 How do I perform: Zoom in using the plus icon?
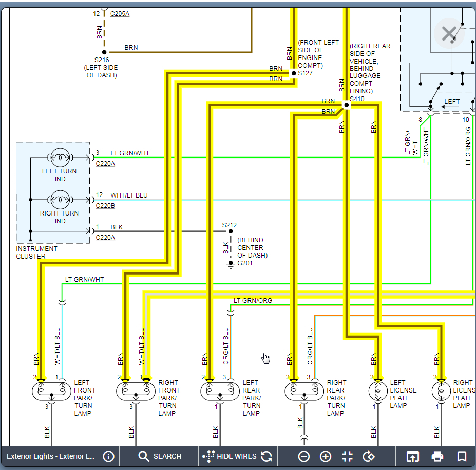[x=326, y=456]
